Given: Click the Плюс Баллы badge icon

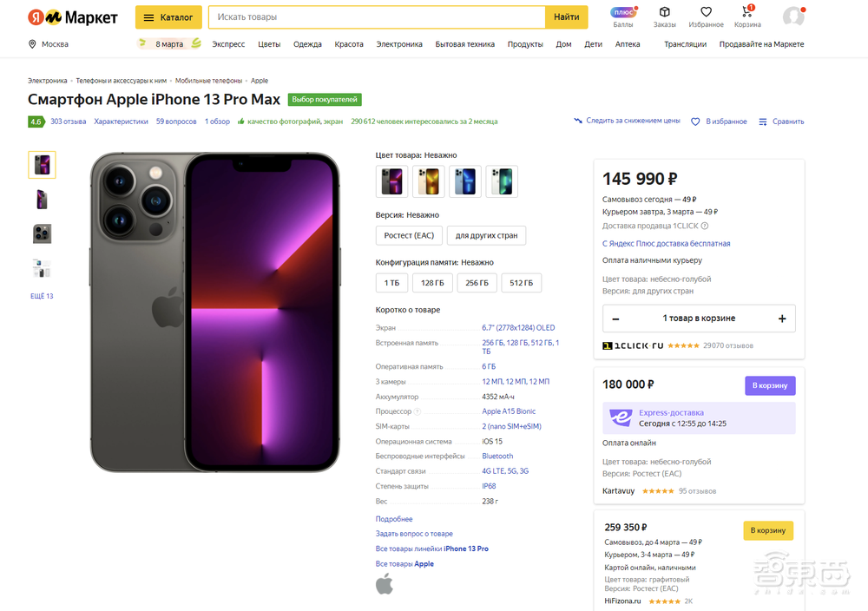Looking at the screenshot, I should pos(623,12).
